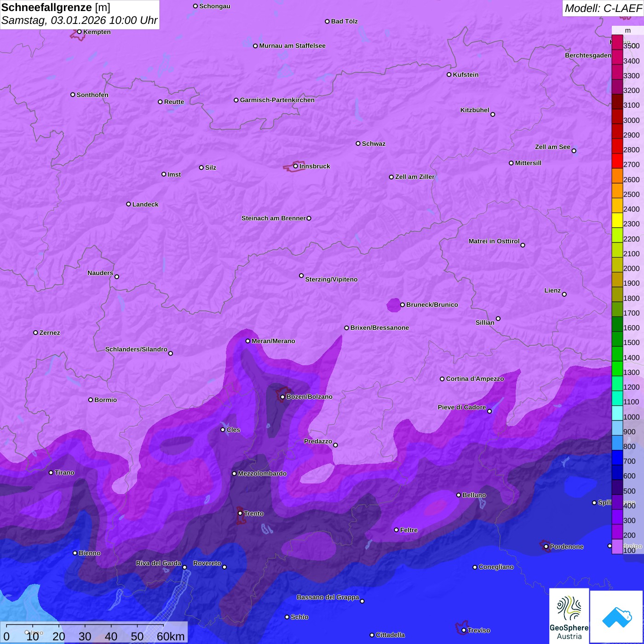Select the bright red 2700 legend swatch
The width and height of the screenshot is (644, 644).
click(x=617, y=161)
